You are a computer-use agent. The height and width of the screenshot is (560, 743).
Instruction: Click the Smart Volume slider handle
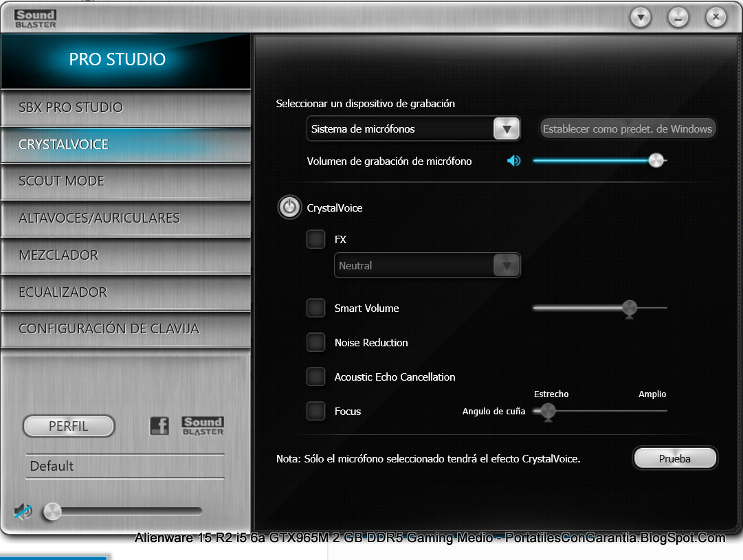630,309
